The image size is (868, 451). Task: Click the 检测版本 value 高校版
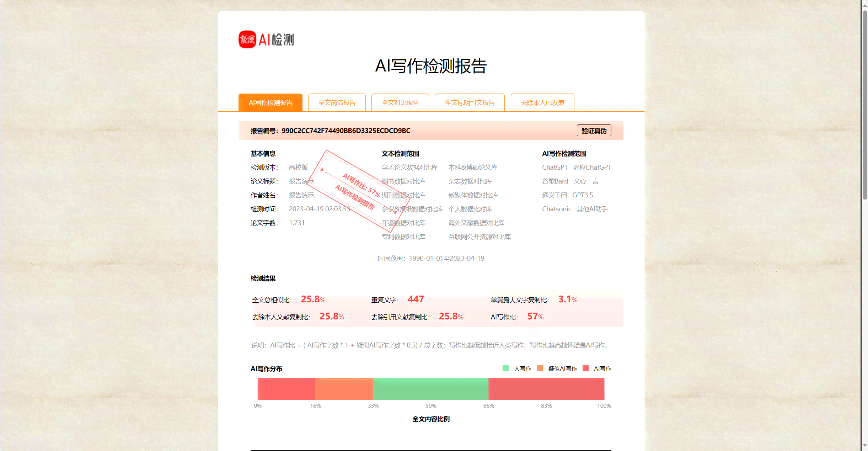click(298, 168)
